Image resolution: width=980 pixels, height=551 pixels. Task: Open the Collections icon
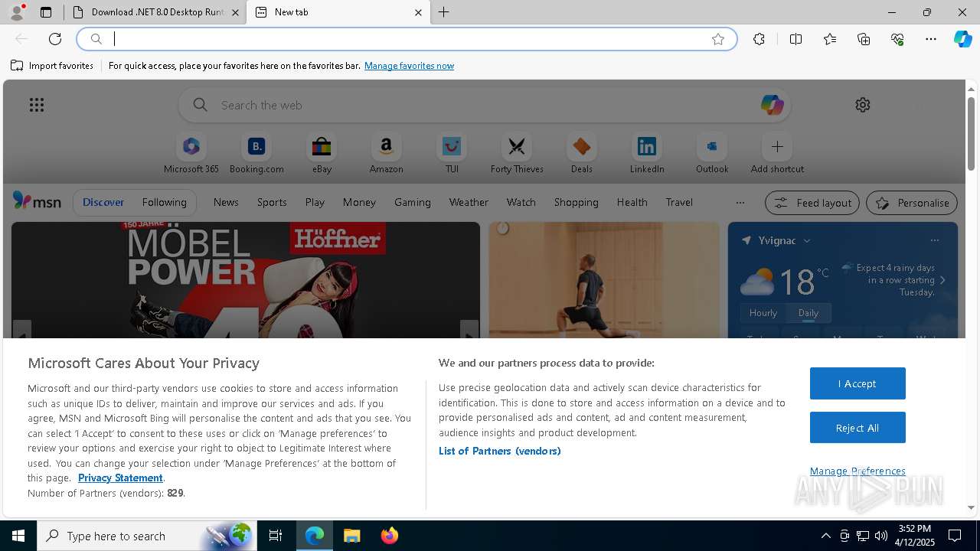864,39
